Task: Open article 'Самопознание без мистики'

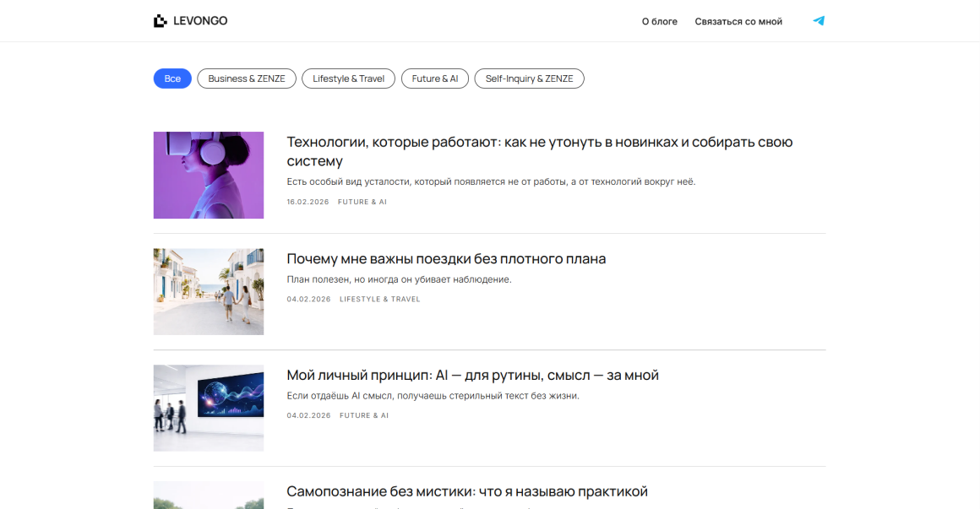Action: click(466, 491)
